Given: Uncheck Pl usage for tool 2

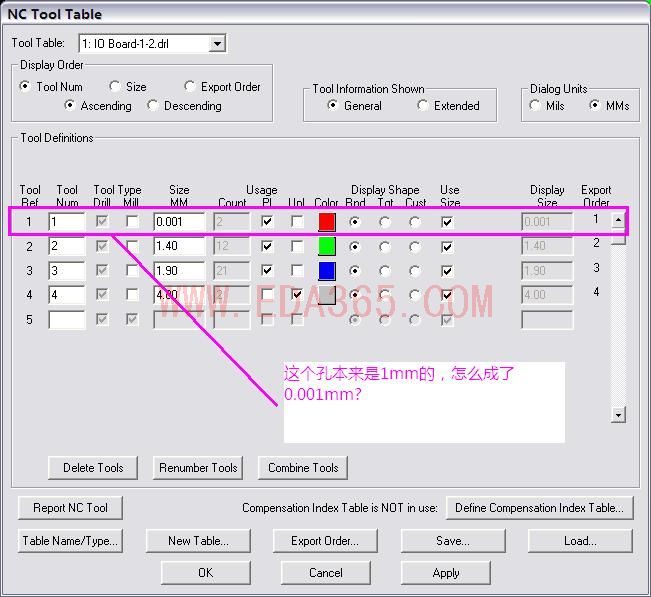Looking at the screenshot, I should [267, 247].
